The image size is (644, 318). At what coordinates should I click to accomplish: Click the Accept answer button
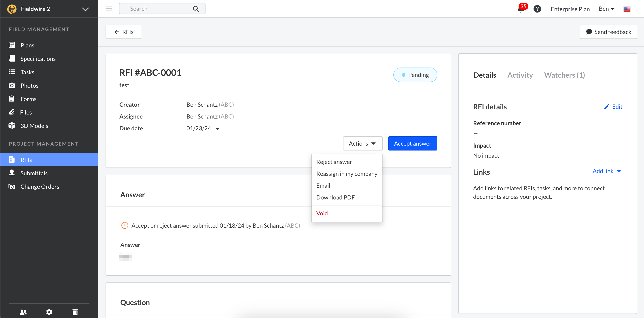tap(413, 144)
